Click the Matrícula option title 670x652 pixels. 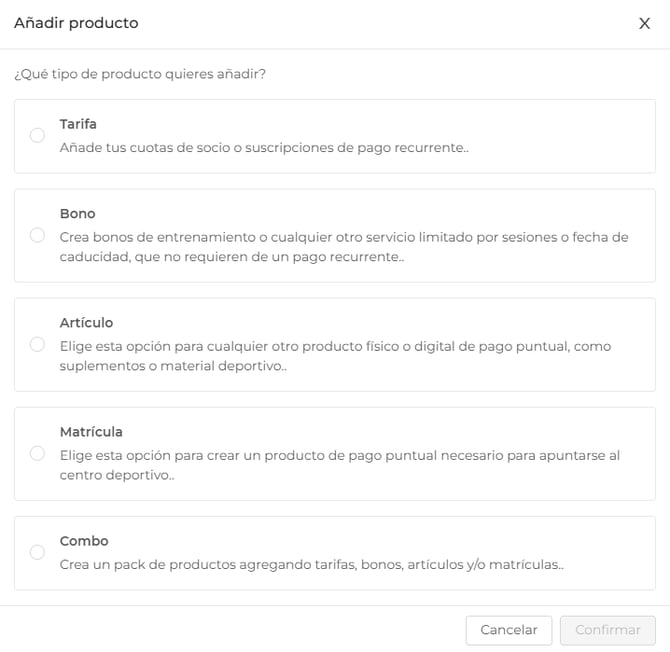(91, 432)
